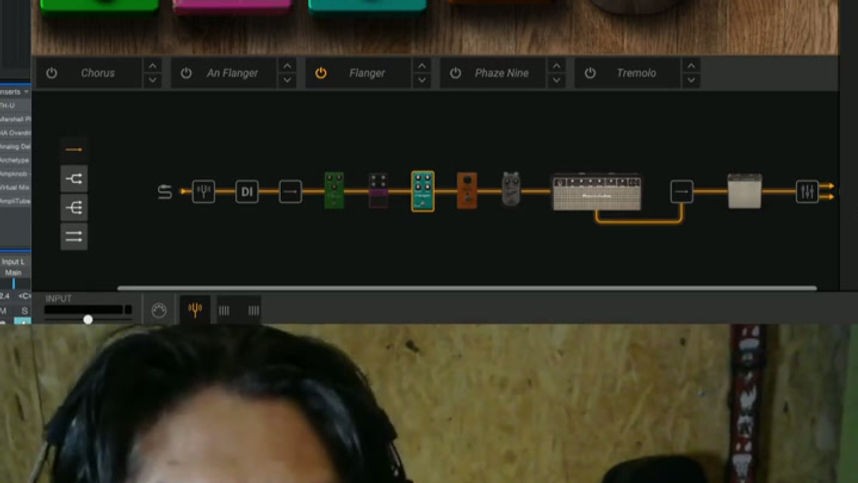Select the Virtual Mix insert in DAW list
The width and height of the screenshot is (858, 483).
point(15,188)
